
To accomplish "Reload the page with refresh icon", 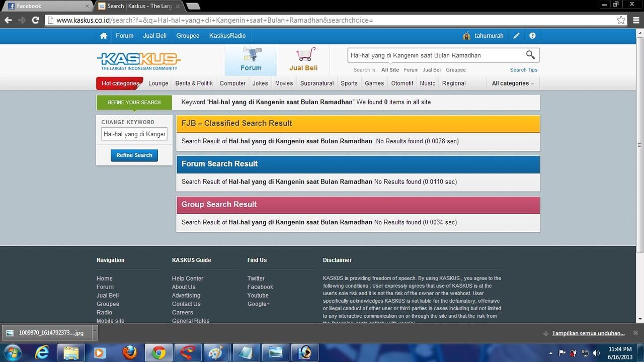I will tap(35, 20).
